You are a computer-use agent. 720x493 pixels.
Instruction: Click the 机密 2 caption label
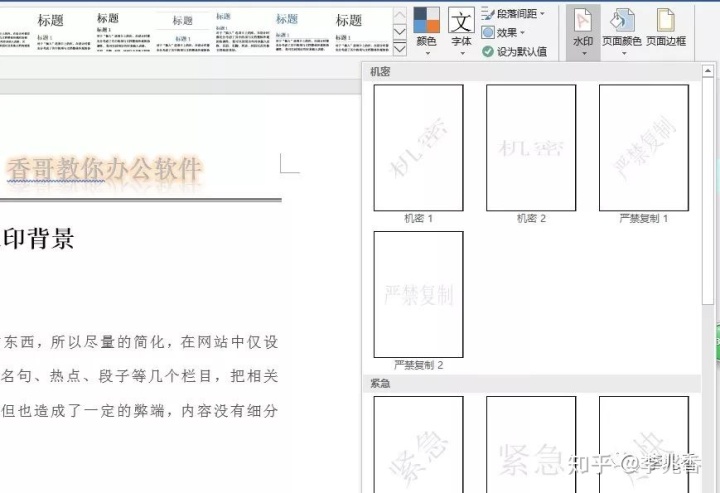tap(531, 218)
